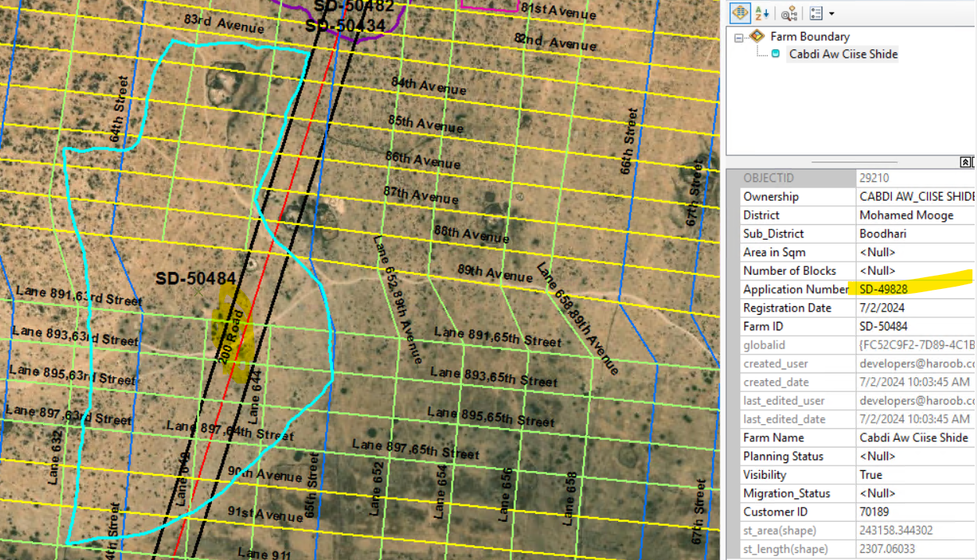The width and height of the screenshot is (977, 560).
Task: Click the cyan feature icon beside Cabdi Aw Ciise Shide
Action: tap(775, 54)
